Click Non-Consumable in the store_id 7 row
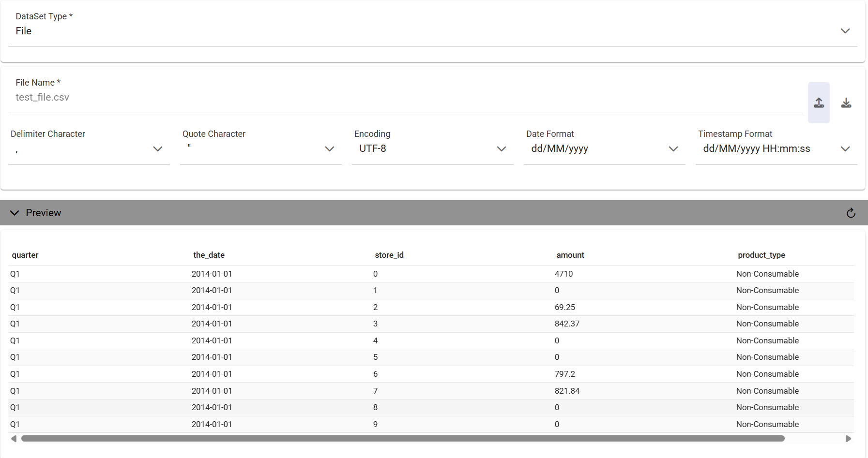This screenshot has width=868, height=458. tap(767, 391)
